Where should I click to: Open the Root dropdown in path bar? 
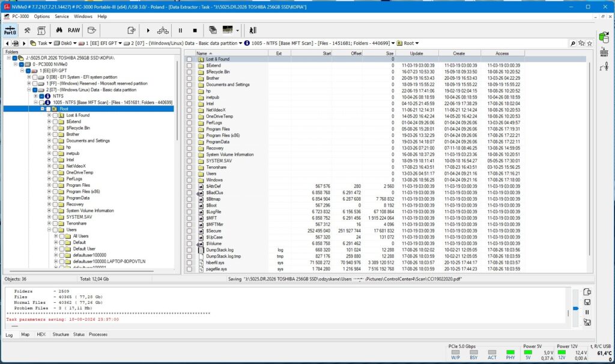[x=417, y=43]
